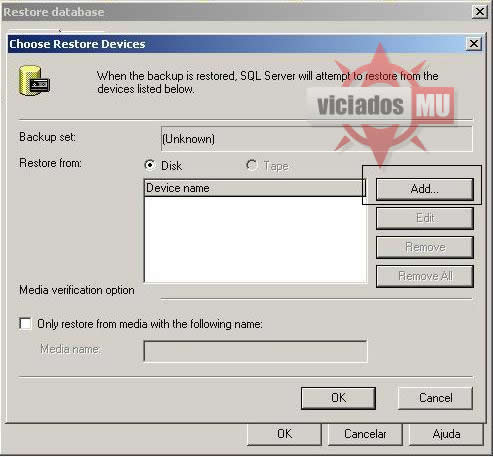Click the Backup set (Unknown) field

point(317,139)
